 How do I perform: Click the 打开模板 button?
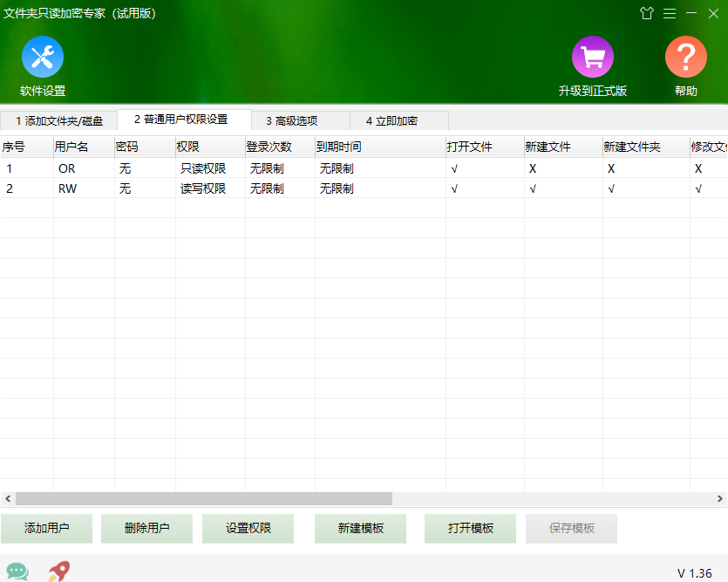click(470, 528)
